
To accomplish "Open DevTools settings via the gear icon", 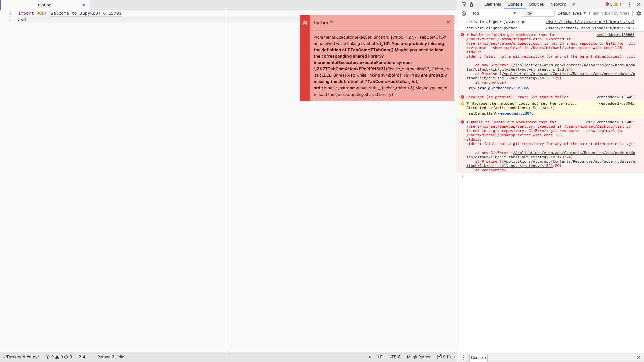I will pyautogui.click(x=639, y=13).
